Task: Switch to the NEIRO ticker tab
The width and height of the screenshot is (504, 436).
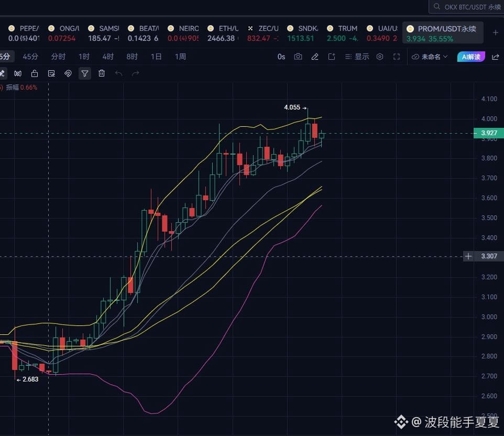Action: 183,33
